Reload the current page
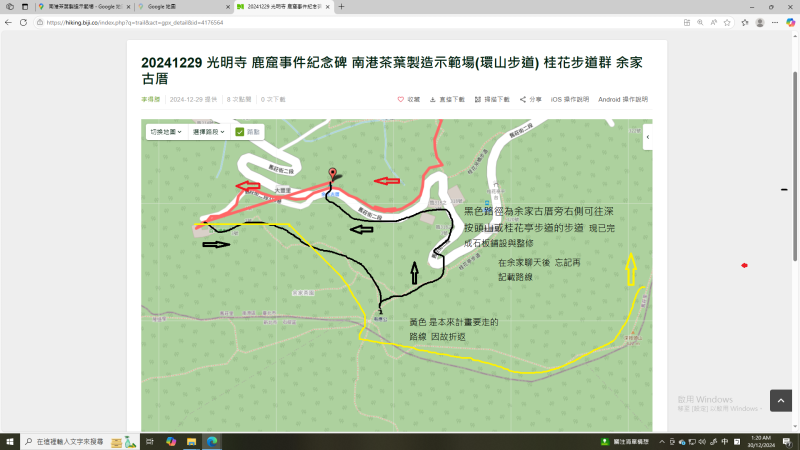The image size is (800, 450). point(23,22)
